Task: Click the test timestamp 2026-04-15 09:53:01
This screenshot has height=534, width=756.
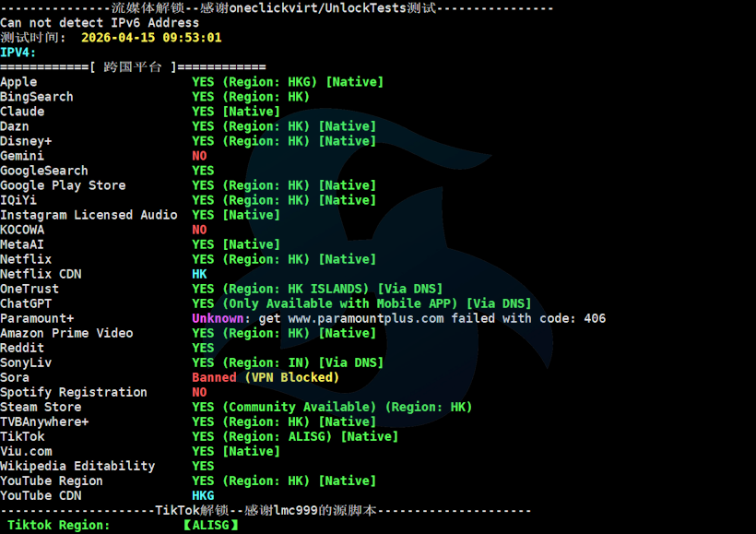Action: [151, 38]
